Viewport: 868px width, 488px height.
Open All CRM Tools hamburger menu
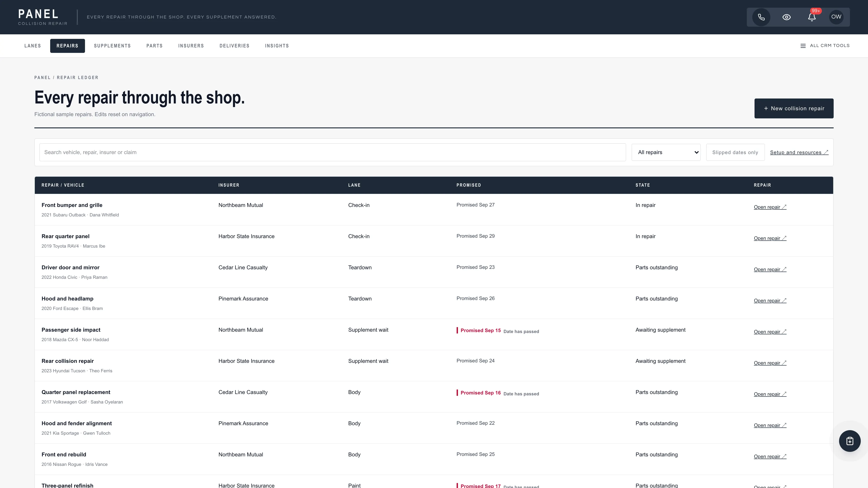825,46
